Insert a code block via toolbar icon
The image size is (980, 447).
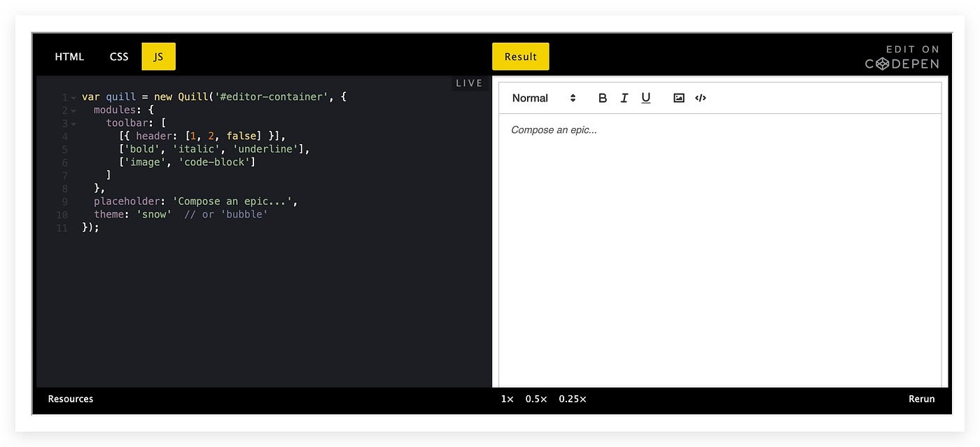pyautogui.click(x=701, y=98)
